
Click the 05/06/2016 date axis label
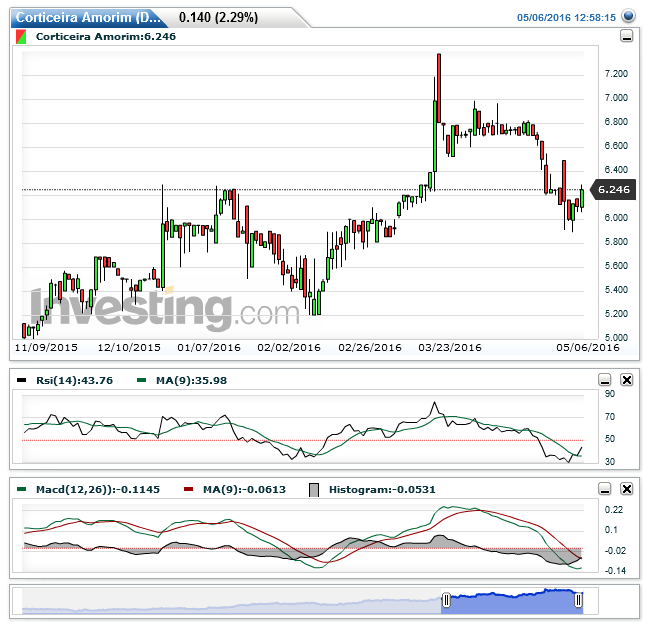[x=588, y=348]
